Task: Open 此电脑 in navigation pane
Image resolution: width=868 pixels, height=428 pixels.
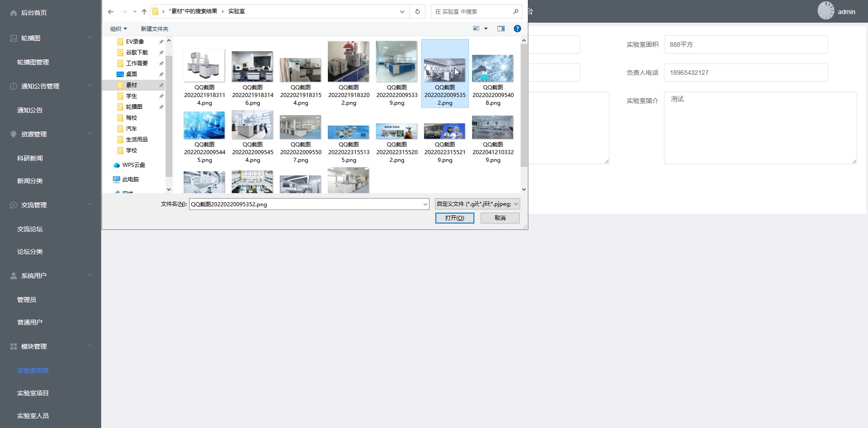Action: [130, 180]
